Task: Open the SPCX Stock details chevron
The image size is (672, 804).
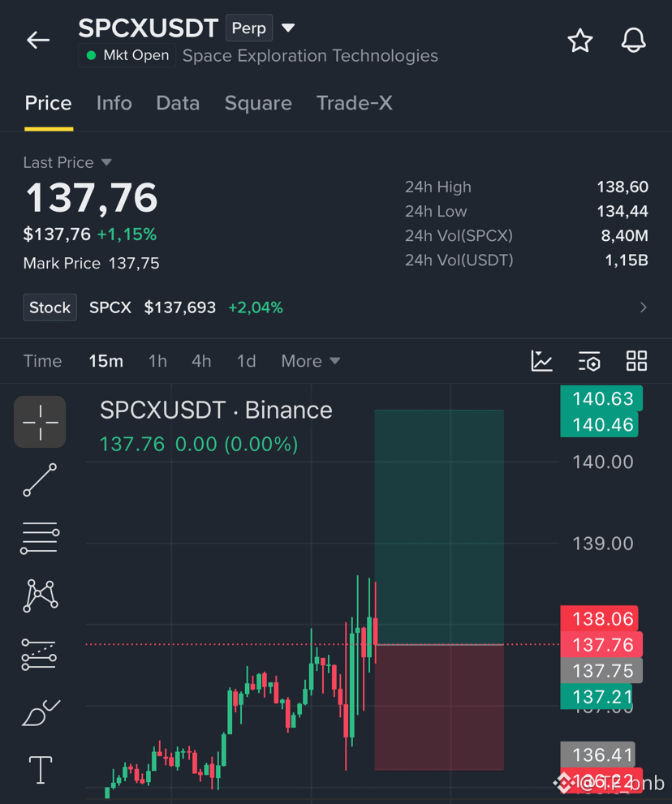Action: (x=644, y=307)
